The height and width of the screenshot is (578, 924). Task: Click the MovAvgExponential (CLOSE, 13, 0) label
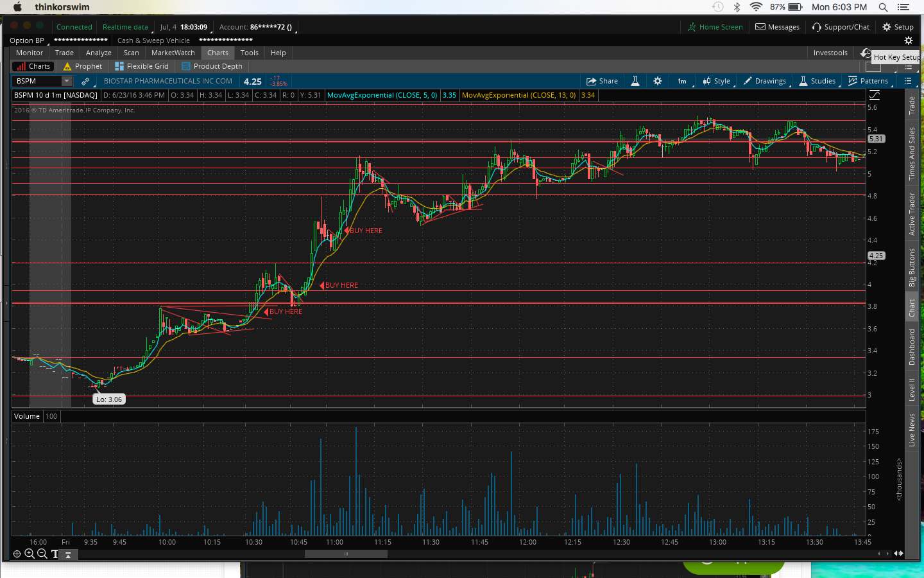[519, 95]
